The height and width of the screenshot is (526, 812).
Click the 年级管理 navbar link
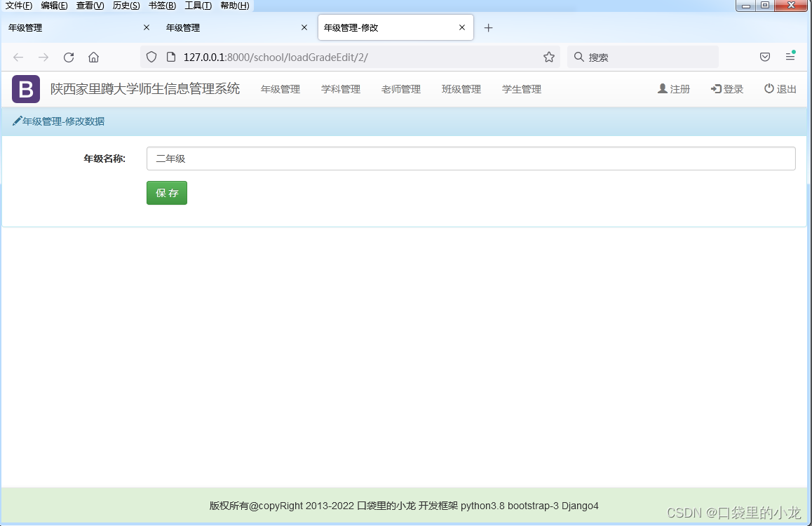(280, 89)
